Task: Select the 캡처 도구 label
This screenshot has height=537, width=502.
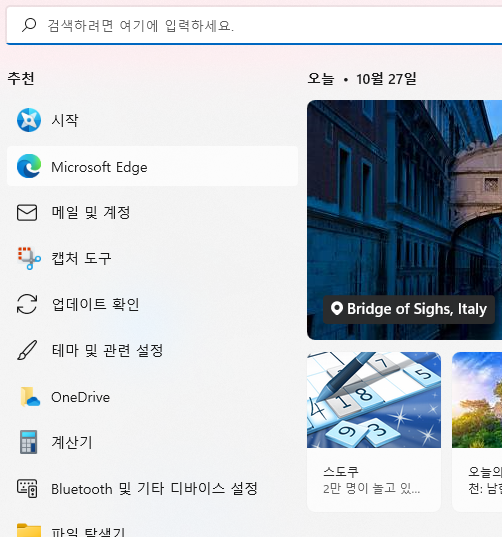Action: pos(81,258)
